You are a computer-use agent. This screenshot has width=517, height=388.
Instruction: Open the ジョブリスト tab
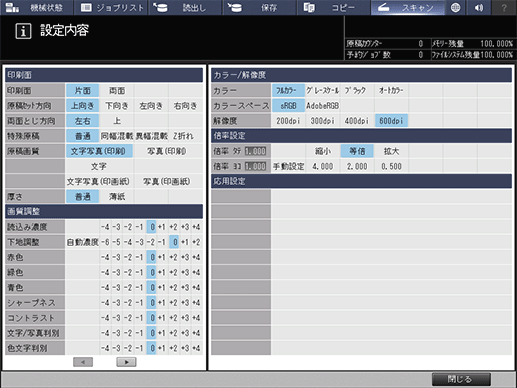point(111,7)
